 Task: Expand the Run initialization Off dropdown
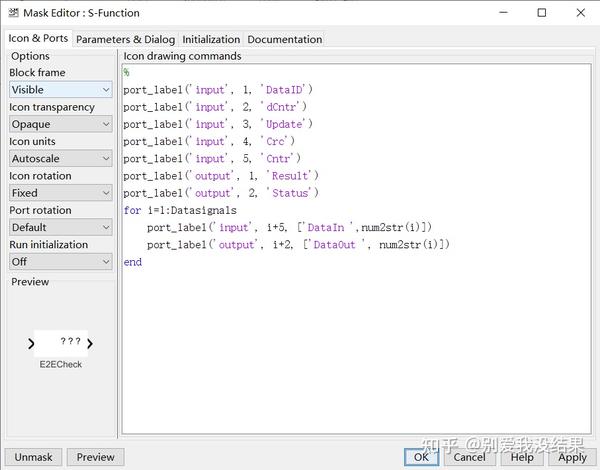coord(60,262)
